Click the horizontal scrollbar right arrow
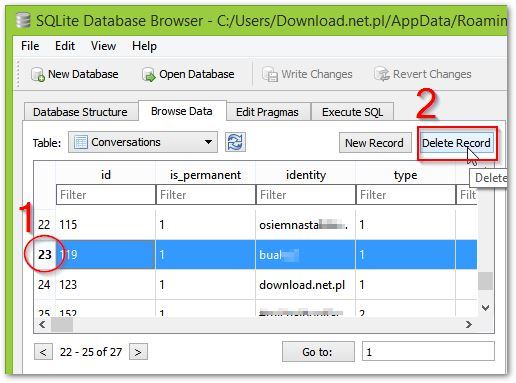The height and width of the screenshot is (383, 516). [x=469, y=324]
